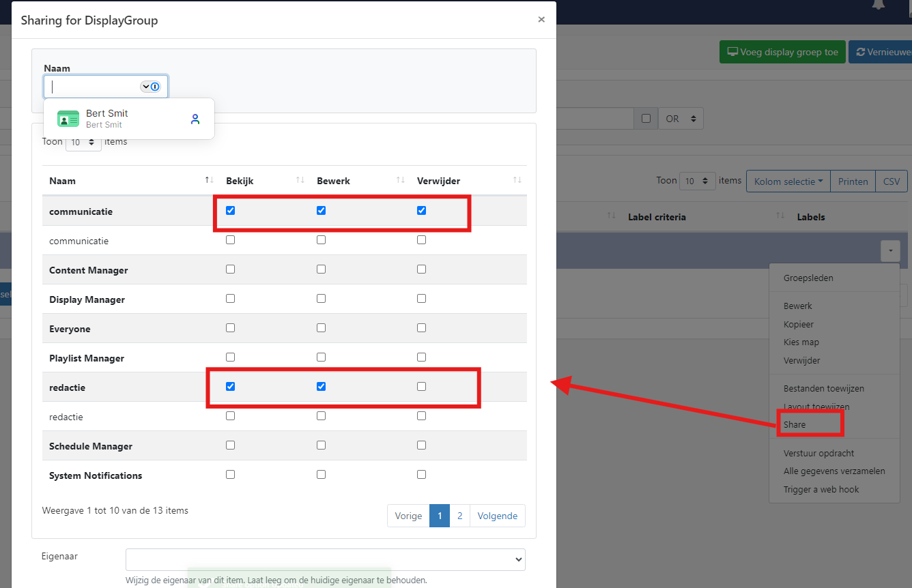Click Voeg display groep toe button
This screenshot has height=588, width=912.
point(782,52)
